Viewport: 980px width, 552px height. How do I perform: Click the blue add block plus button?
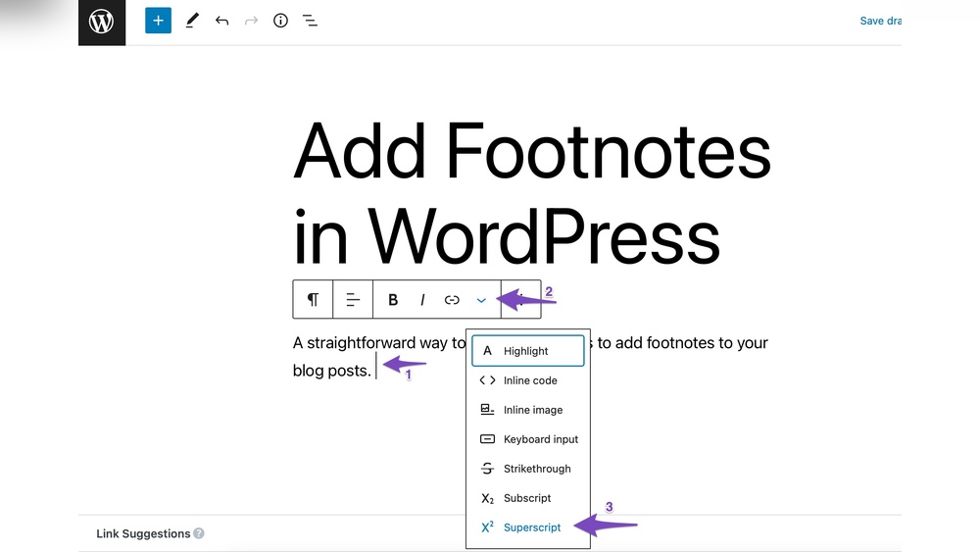(158, 21)
